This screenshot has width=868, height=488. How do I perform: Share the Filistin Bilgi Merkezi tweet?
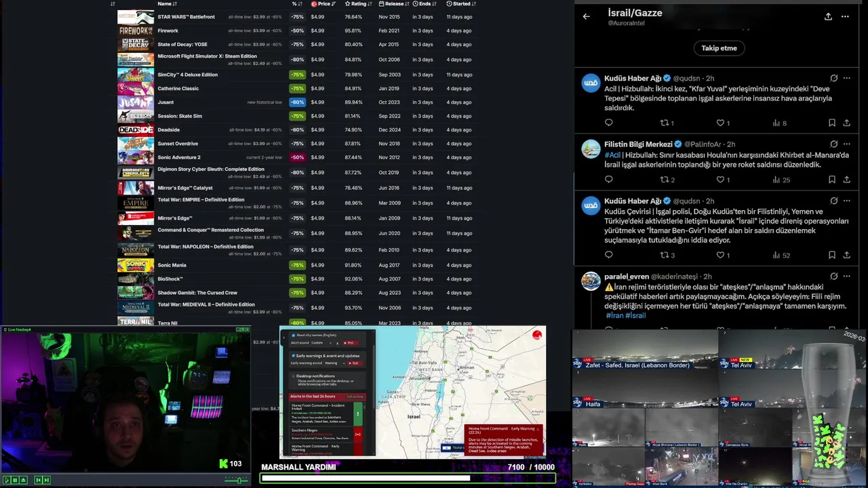(846, 180)
